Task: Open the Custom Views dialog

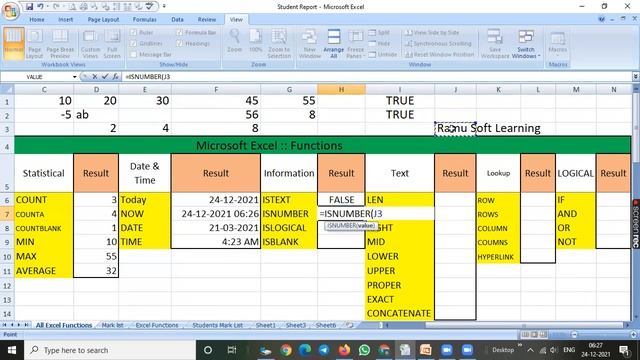Action: click(90, 44)
